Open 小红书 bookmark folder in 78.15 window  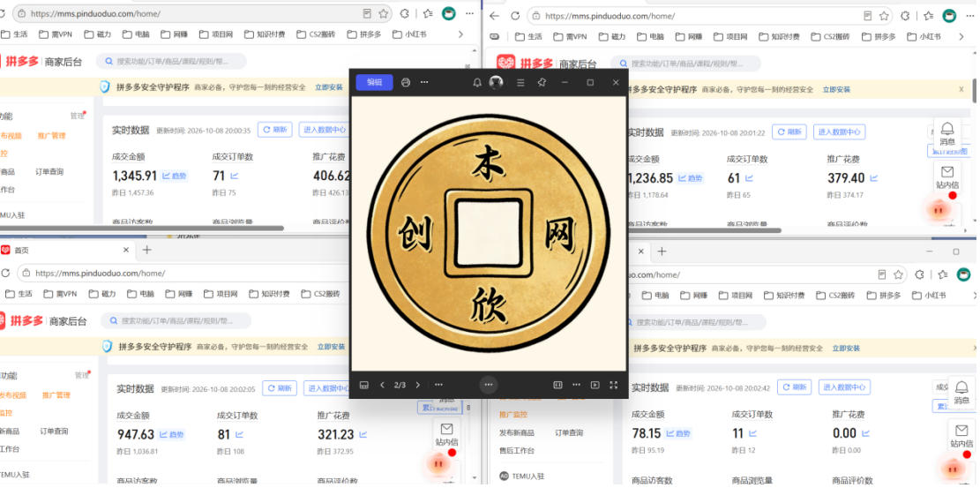[x=930, y=295]
